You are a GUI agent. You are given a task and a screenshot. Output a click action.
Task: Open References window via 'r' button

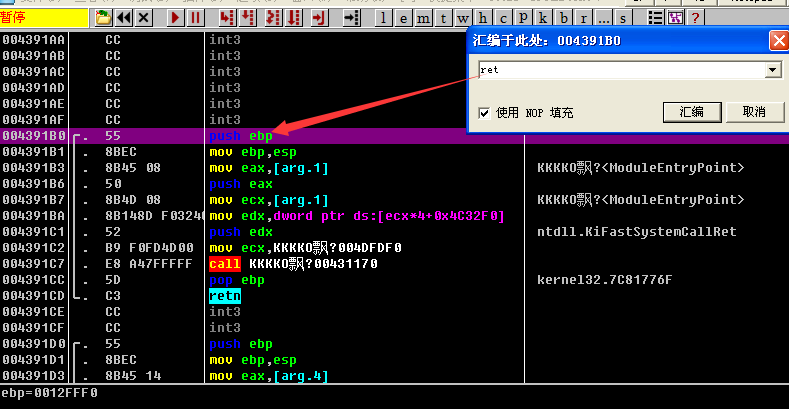point(583,18)
